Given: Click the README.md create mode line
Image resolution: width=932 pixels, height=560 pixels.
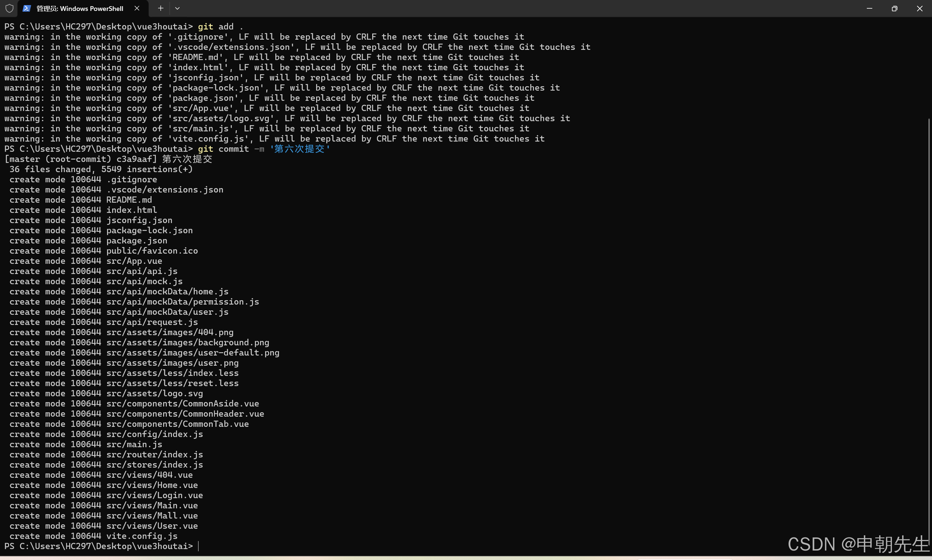Looking at the screenshot, I should [x=80, y=200].
